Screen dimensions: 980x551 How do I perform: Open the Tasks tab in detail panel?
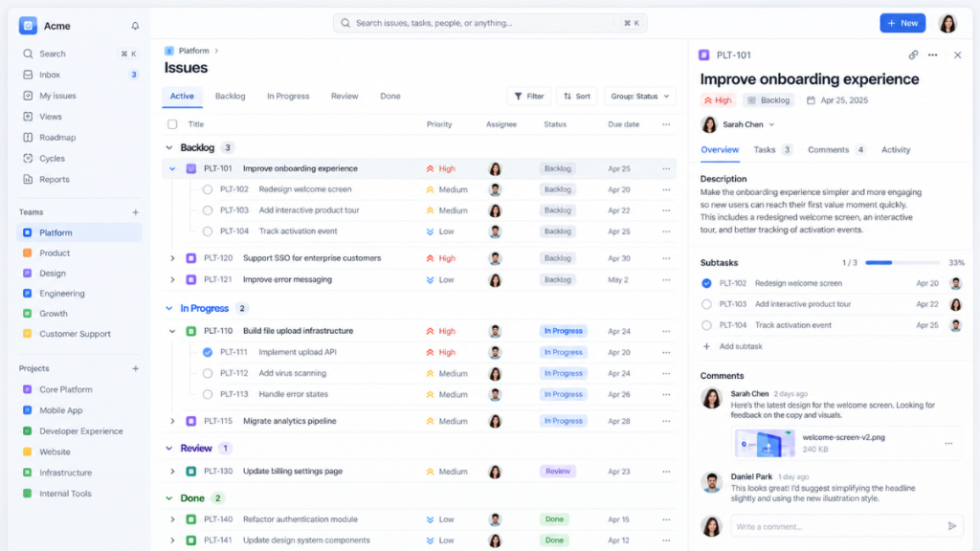tap(772, 150)
